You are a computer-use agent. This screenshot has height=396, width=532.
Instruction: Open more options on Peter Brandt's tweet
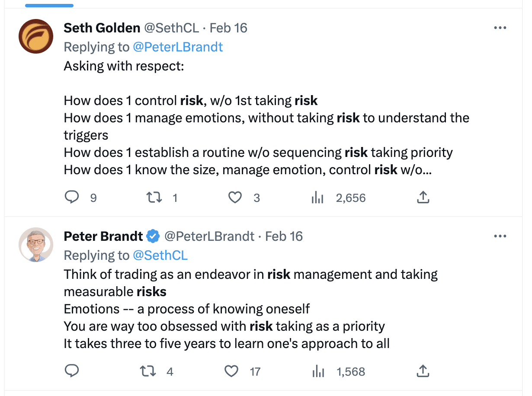tap(500, 236)
